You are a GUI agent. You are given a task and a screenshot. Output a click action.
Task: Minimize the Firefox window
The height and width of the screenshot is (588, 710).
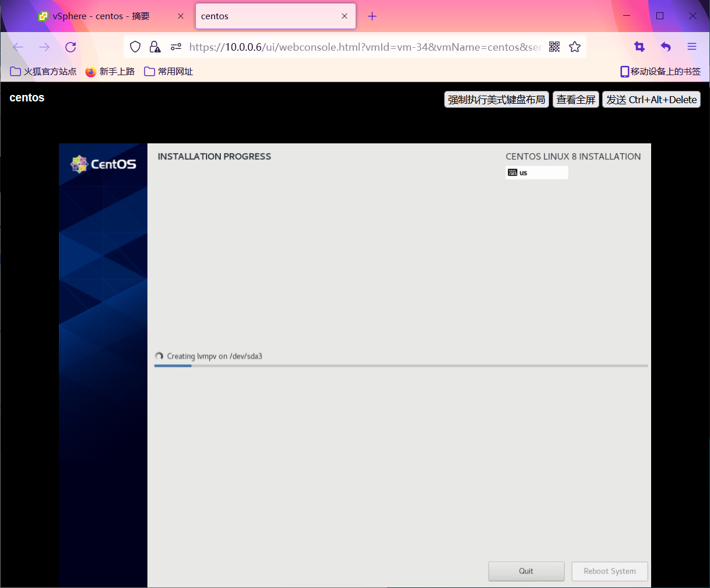[627, 16]
